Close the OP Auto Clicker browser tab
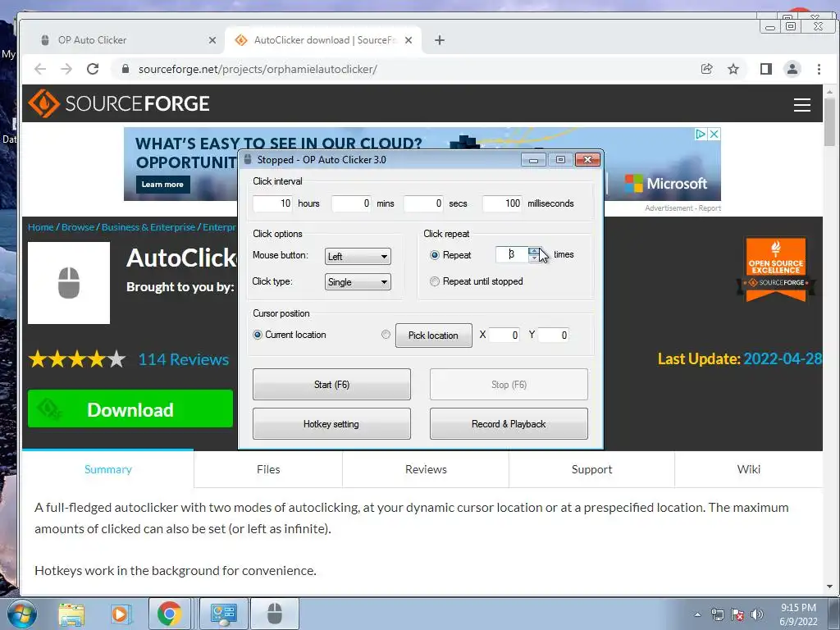This screenshot has width=840, height=630. point(212,40)
